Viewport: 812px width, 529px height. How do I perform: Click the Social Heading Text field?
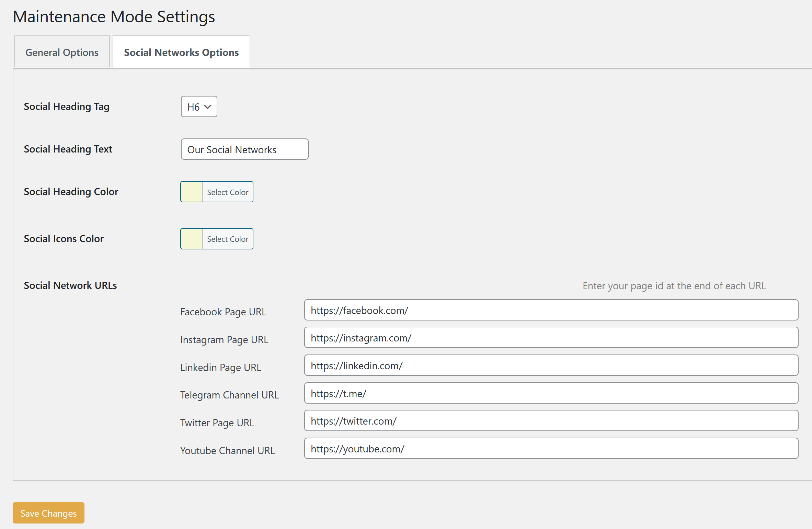pos(244,149)
